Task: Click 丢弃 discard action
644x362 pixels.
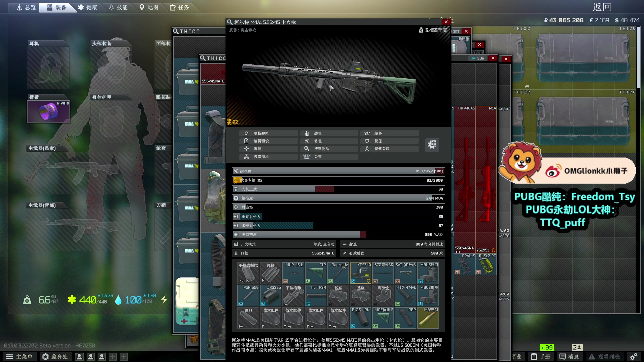Action: pos(329,157)
